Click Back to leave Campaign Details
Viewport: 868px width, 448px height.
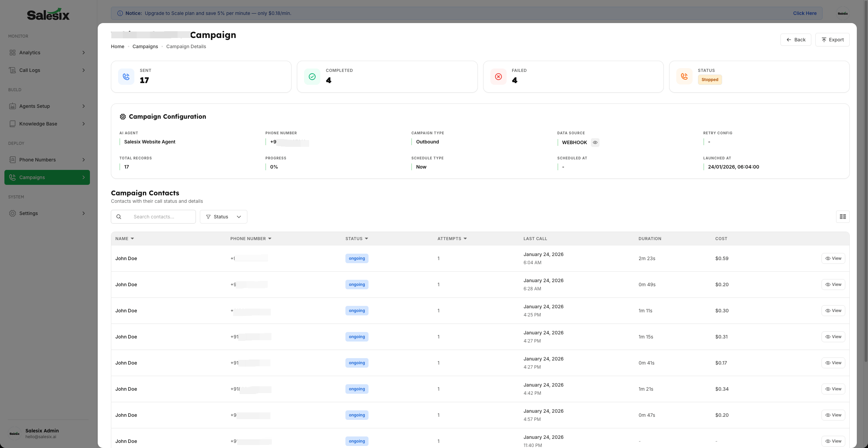(795, 40)
